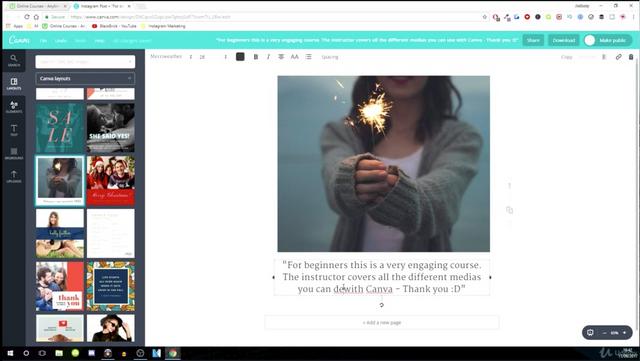Open the Help menu in Canva

click(99, 41)
